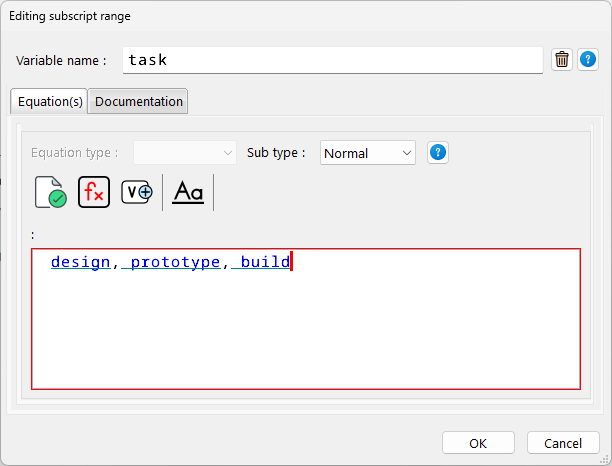Screen dimensions: 612x466
Task: Check equation syntax with the green checkmark icon
Action: click(x=49, y=192)
